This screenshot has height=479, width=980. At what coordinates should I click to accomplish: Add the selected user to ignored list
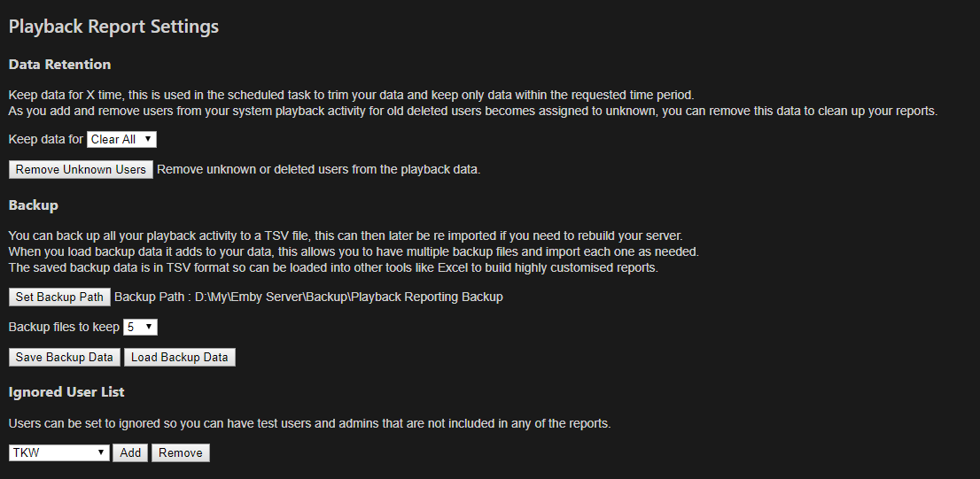(130, 452)
